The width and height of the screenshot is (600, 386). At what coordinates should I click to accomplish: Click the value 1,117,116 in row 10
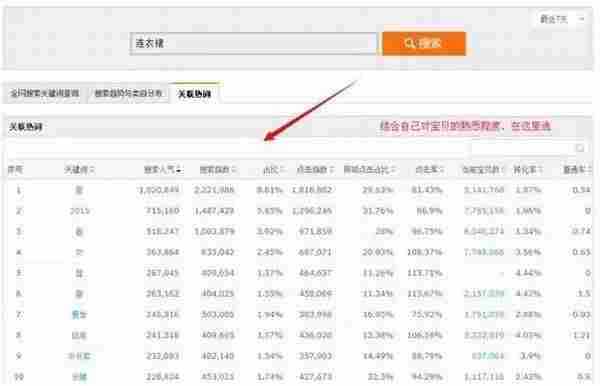click(484, 377)
